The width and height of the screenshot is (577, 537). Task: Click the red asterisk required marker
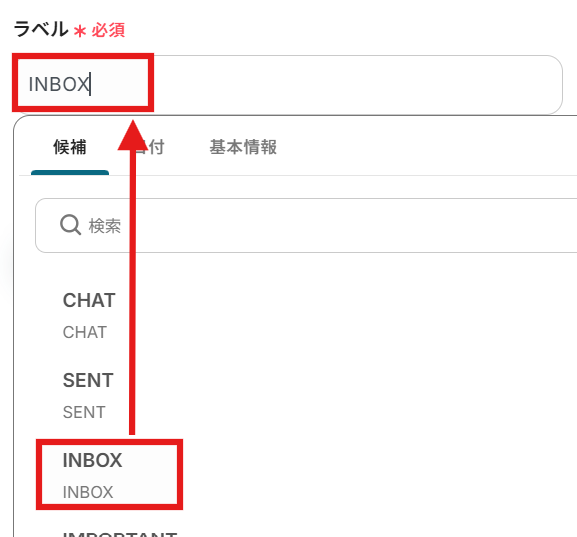(80, 31)
